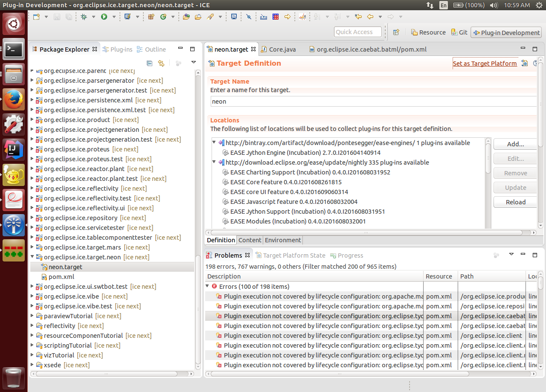
Task: Click the Last Edit Location toolbar icon
Action: pos(358,17)
